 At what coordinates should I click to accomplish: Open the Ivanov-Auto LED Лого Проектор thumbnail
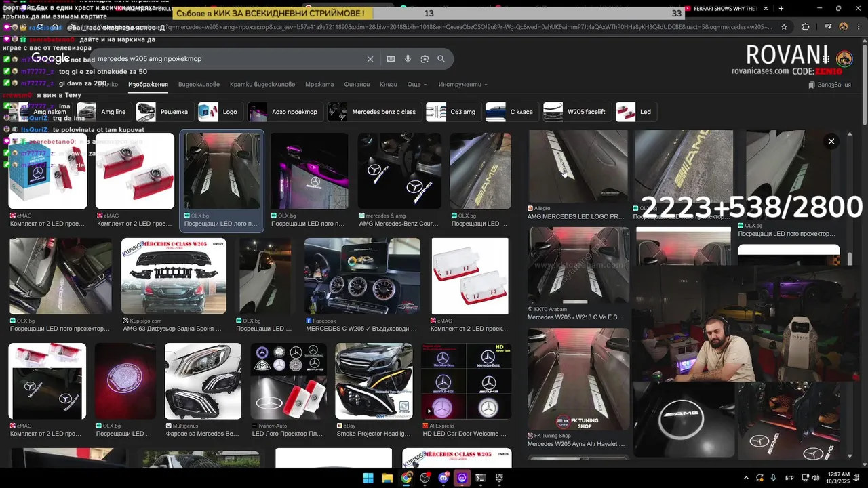(288, 381)
